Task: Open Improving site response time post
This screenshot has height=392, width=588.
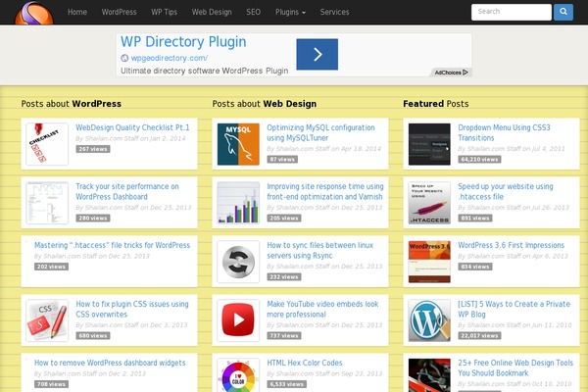Action: click(x=325, y=191)
